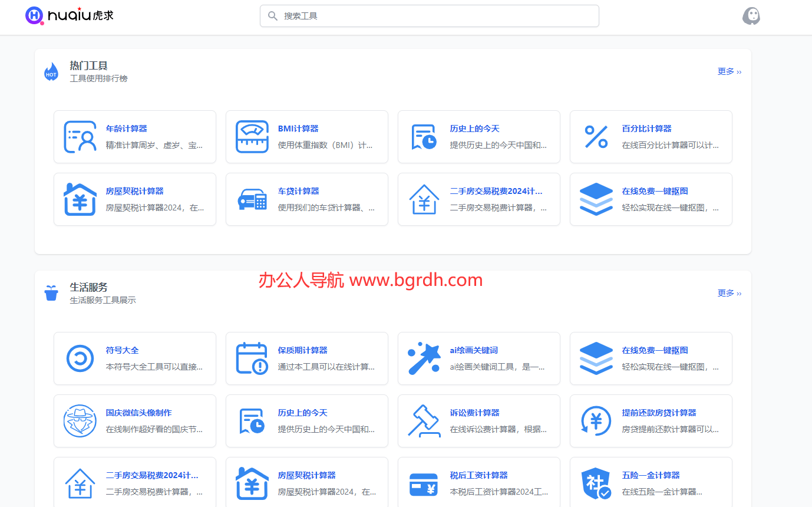Open the 保质期计算器 calendar icon
The width and height of the screenshot is (812, 507).
(252, 358)
